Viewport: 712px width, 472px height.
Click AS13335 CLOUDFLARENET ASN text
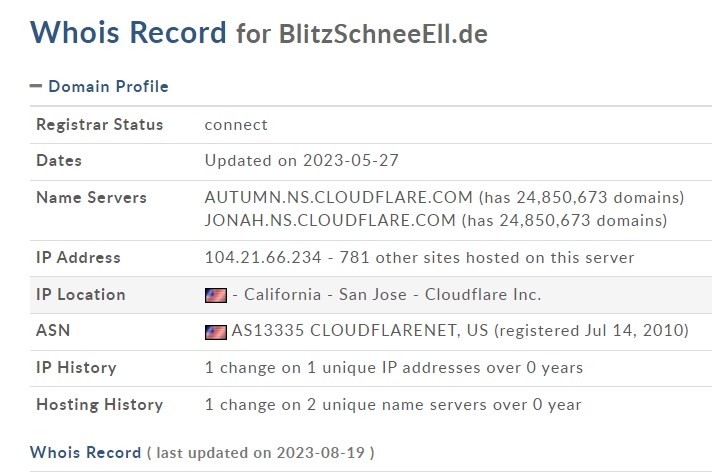coord(360,330)
